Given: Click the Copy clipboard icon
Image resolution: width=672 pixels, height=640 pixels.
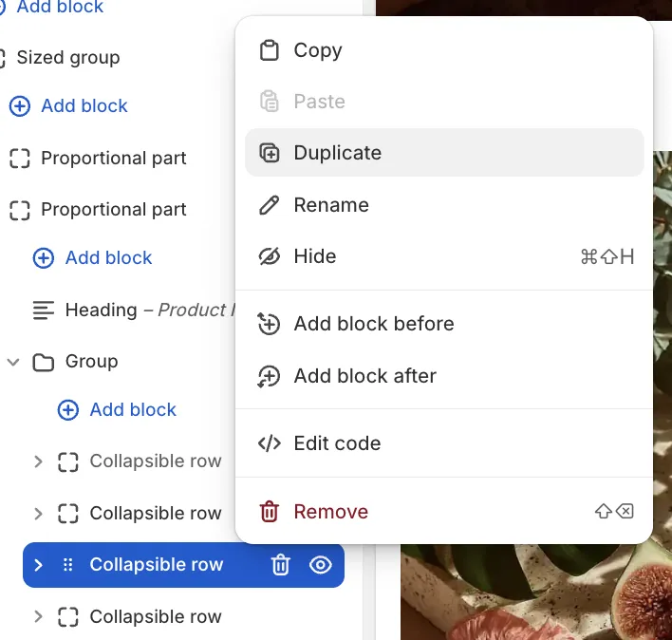Looking at the screenshot, I should (x=270, y=50).
